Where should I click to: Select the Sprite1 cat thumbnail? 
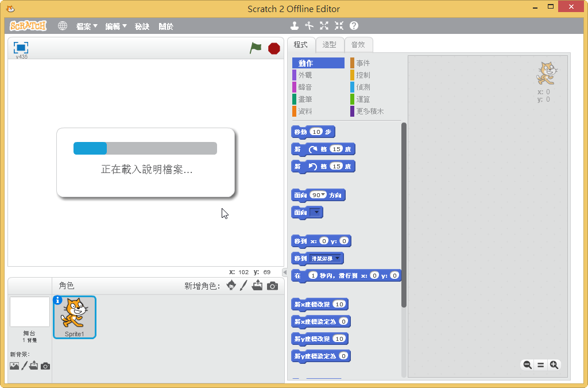(75, 317)
